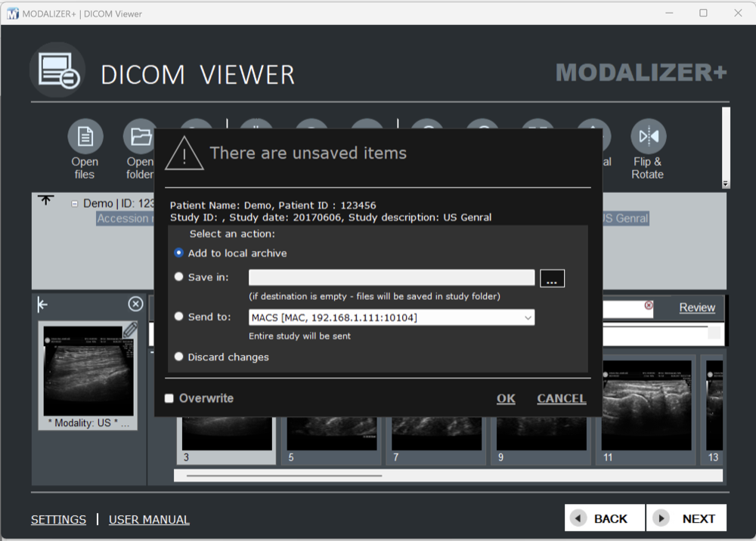Viewport: 756px width, 541px height.
Task: Click the pencil edit icon on the thumbnail
Action: (130, 330)
